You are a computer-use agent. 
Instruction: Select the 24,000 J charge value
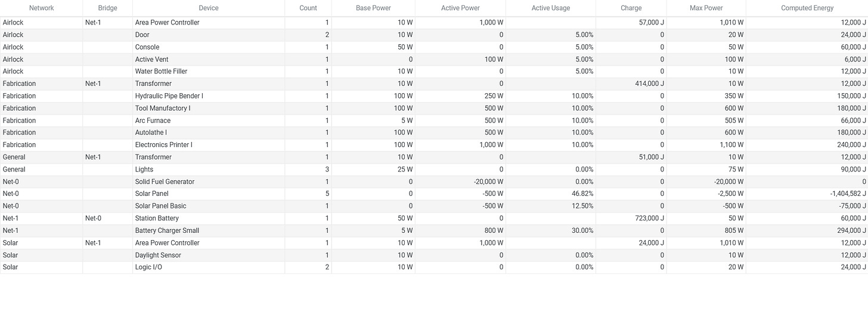(x=631, y=243)
